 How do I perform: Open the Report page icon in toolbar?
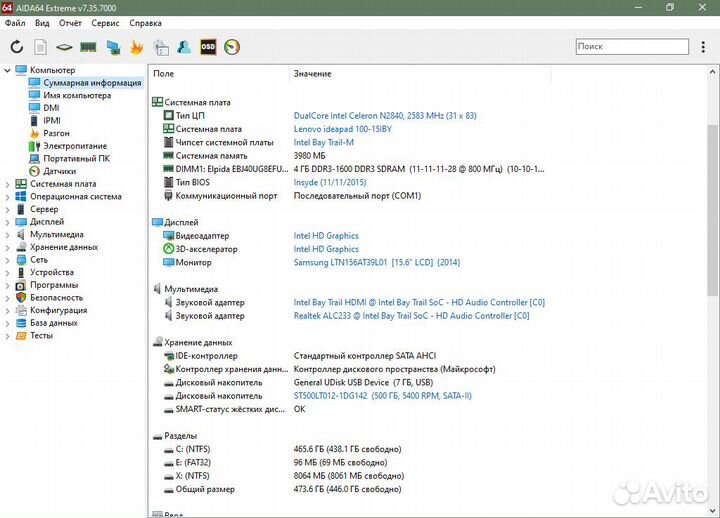40,47
